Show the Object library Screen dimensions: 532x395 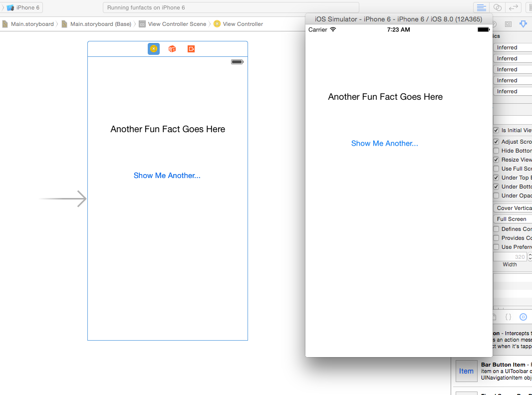pyautogui.click(x=523, y=317)
